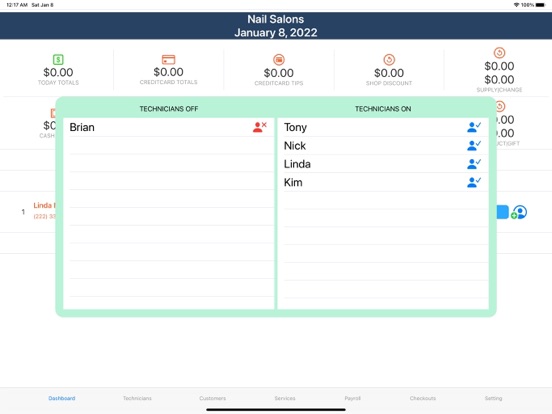The image size is (552, 414).
Task: Toggle Nick's technician-on status icon
Action: click(474, 145)
